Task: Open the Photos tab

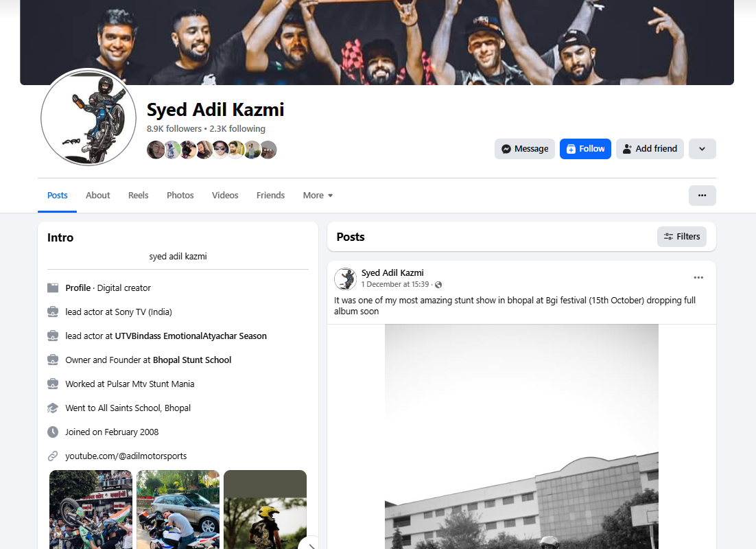Action: pyautogui.click(x=180, y=196)
